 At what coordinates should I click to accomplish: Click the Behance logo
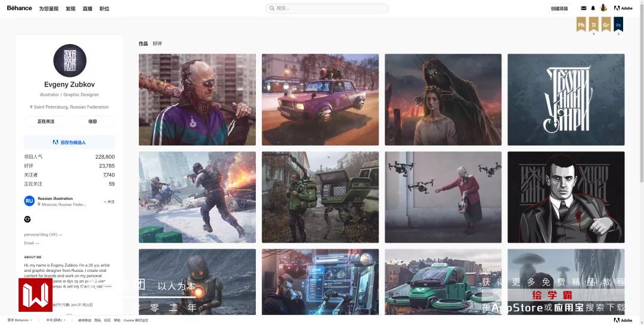19,8
